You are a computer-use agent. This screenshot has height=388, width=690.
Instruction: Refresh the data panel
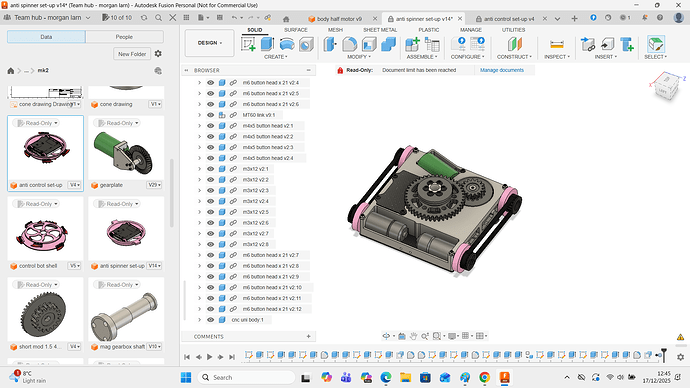[x=143, y=18]
